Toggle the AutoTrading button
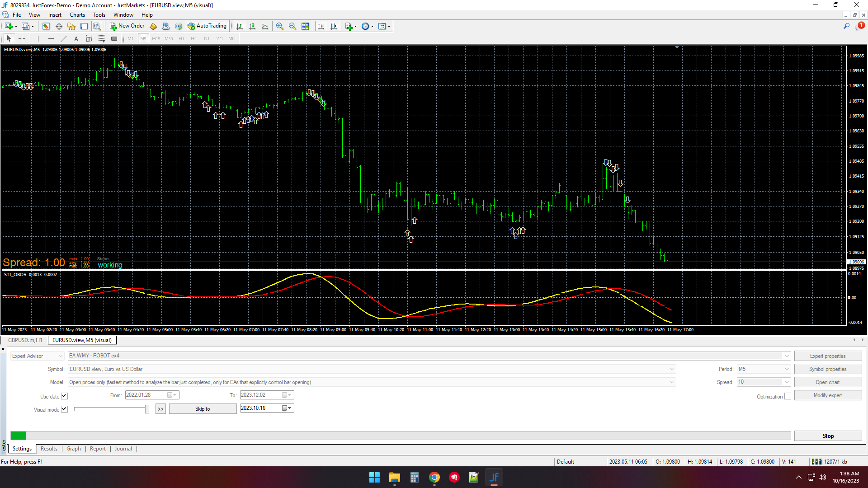Screen dimensions: 868x488 207,26
